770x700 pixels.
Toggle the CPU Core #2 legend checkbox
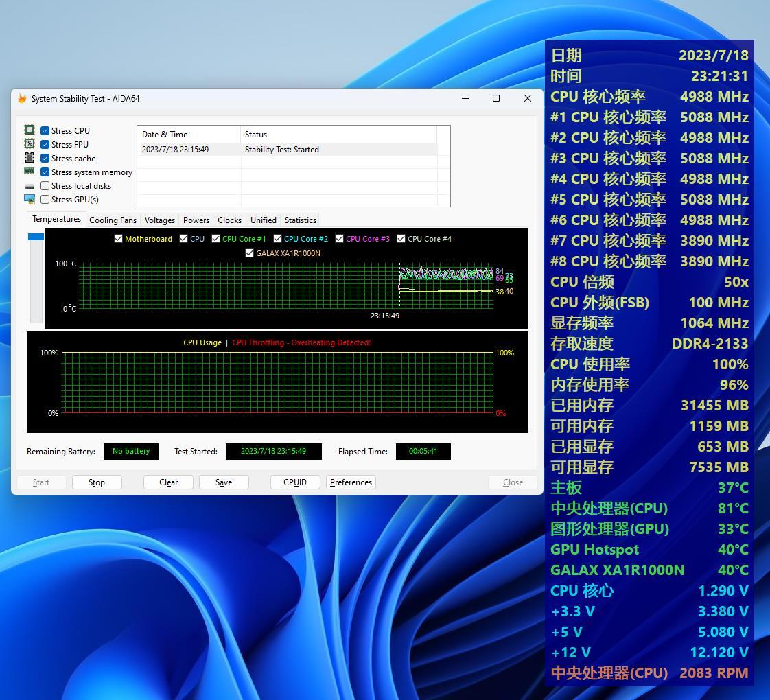(x=278, y=239)
